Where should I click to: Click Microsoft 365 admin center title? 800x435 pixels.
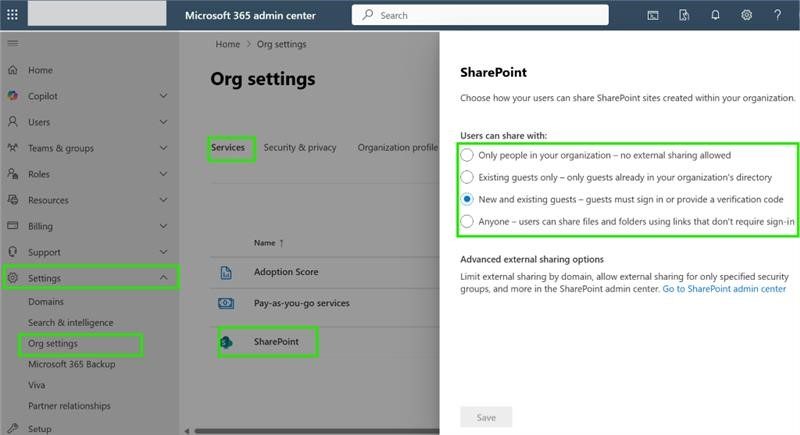click(250, 15)
